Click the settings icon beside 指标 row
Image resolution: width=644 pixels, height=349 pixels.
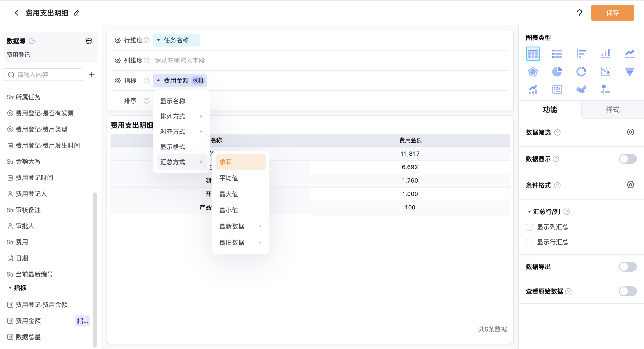click(117, 81)
